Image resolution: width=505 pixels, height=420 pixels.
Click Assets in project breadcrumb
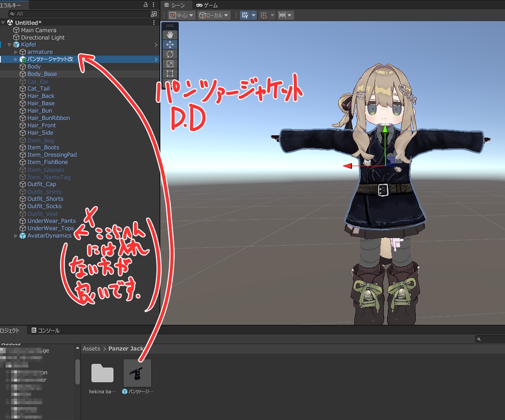tap(91, 349)
